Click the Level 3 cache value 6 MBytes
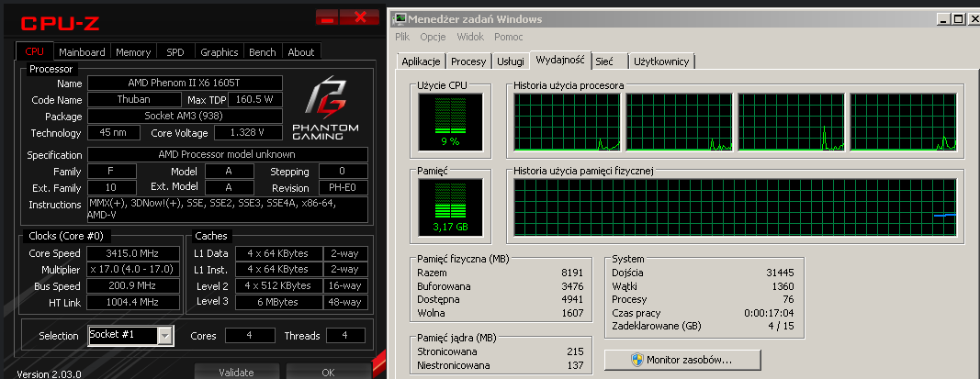The height and width of the screenshot is (379, 980). tap(278, 302)
